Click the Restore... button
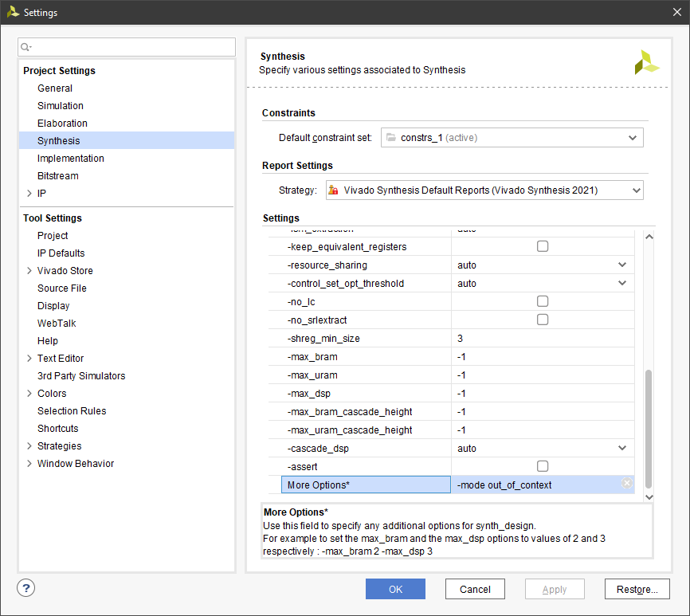690x616 pixels. click(x=637, y=590)
